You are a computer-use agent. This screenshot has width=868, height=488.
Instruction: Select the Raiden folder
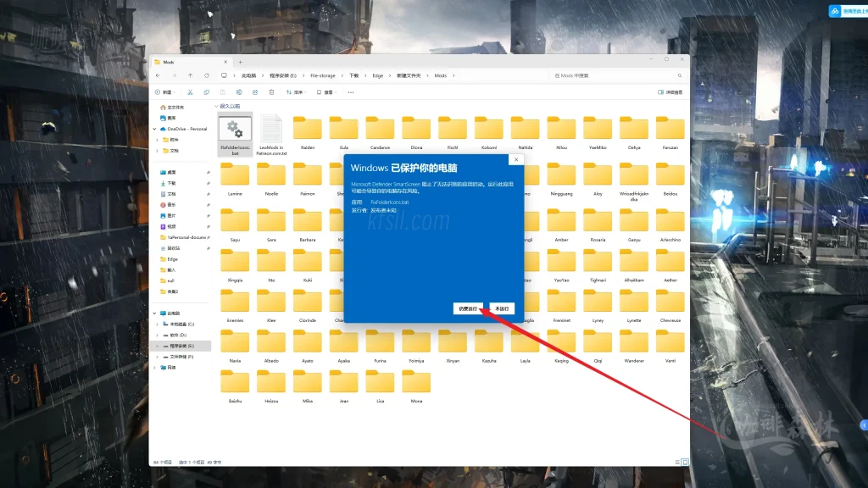(307, 132)
